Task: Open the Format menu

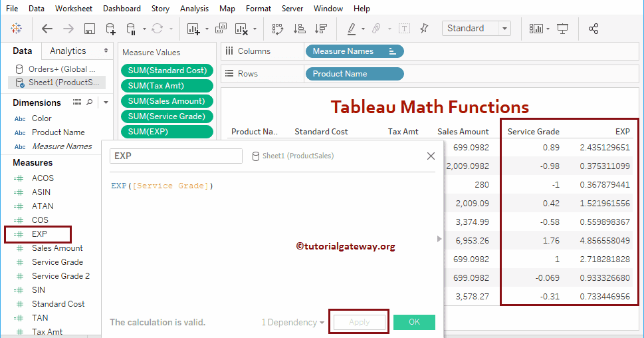Action: click(x=259, y=8)
